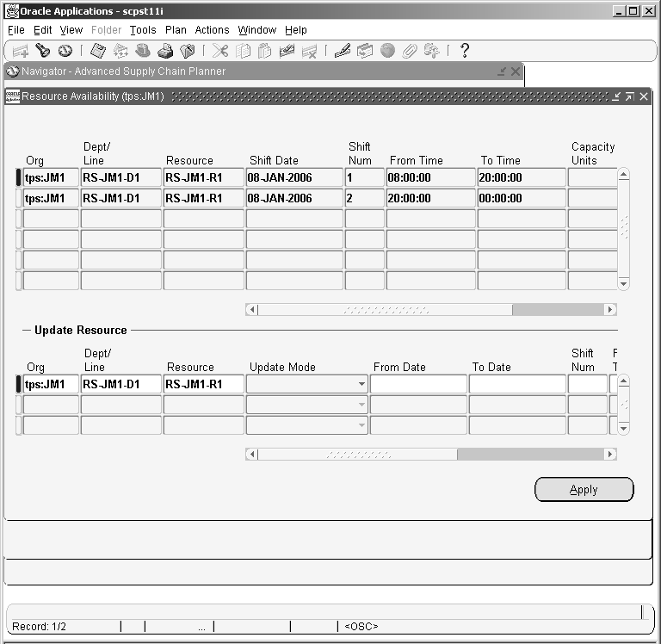Click the Translations globe icon
This screenshot has width=661, height=644.
(387, 51)
